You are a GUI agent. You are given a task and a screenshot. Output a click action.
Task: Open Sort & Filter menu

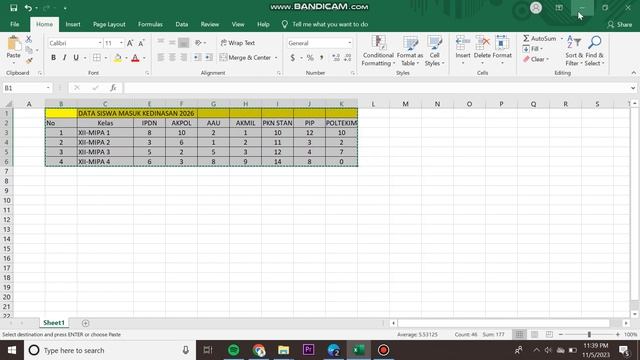[574, 51]
